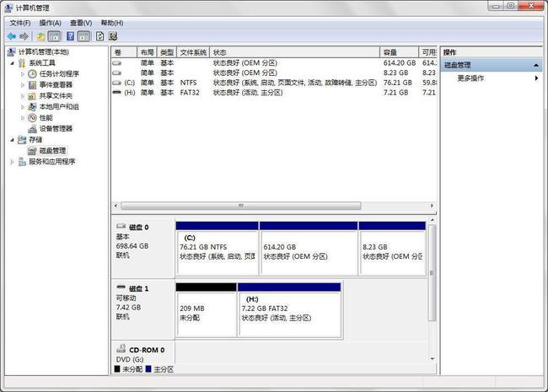The width and height of the screenshot is (548, 392).
Task: Select the 8.23 GB OEM volume row
Action: coord(274,72)
